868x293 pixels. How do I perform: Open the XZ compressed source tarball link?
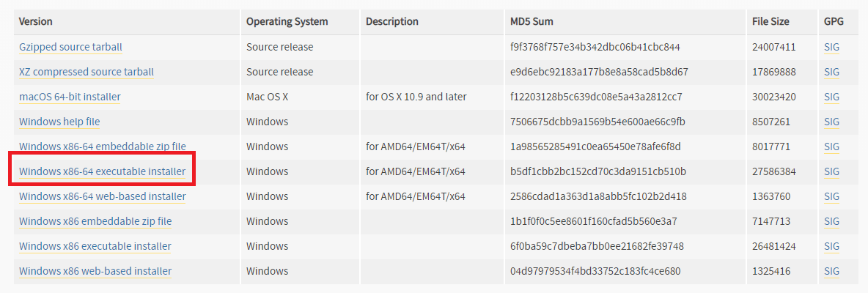[x=87, y=72]
